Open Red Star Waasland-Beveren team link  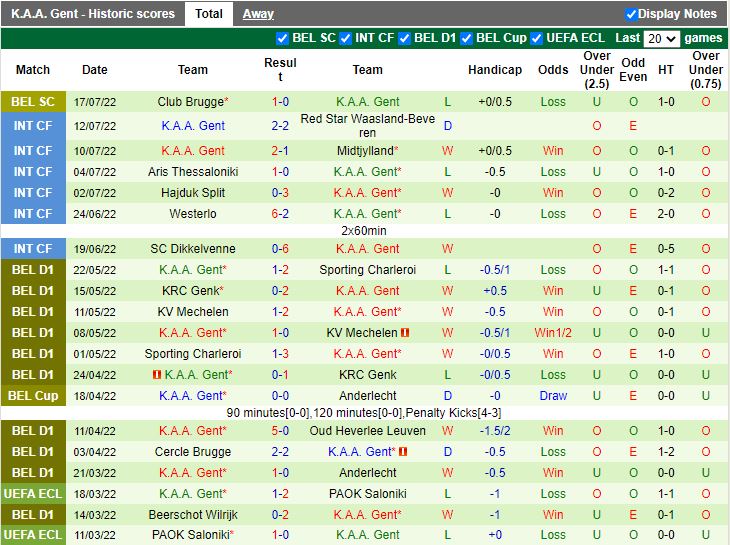point(367,126)
